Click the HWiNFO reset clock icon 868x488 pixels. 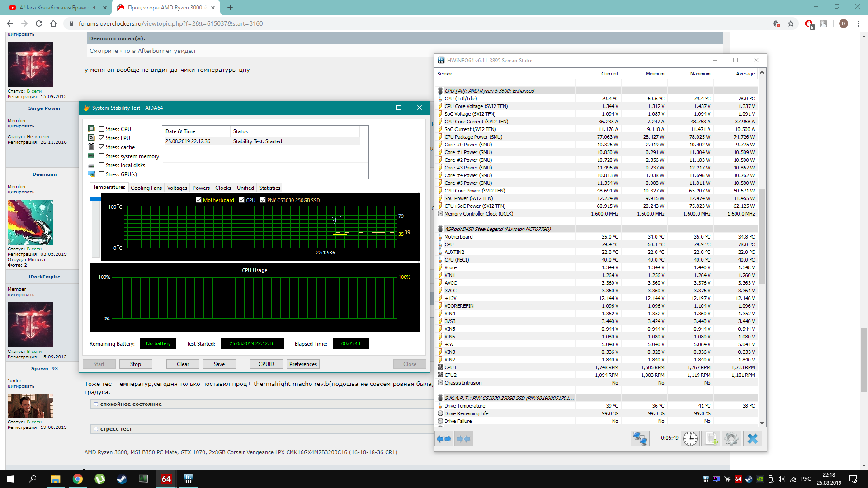tap(690, 439)
